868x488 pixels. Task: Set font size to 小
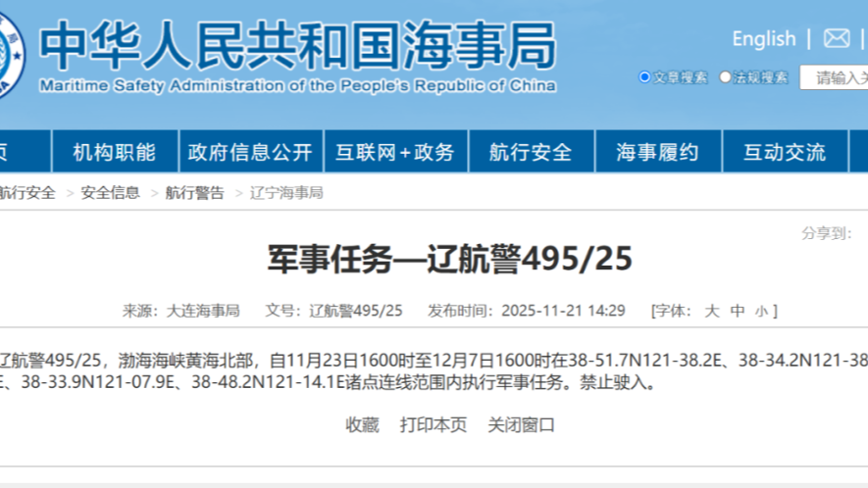761,312
